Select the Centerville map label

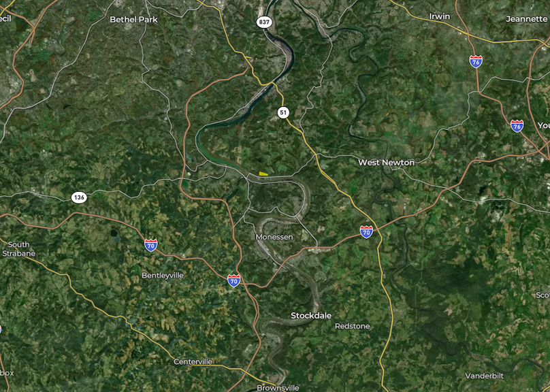pyautogui.click(x=193, y=362)
